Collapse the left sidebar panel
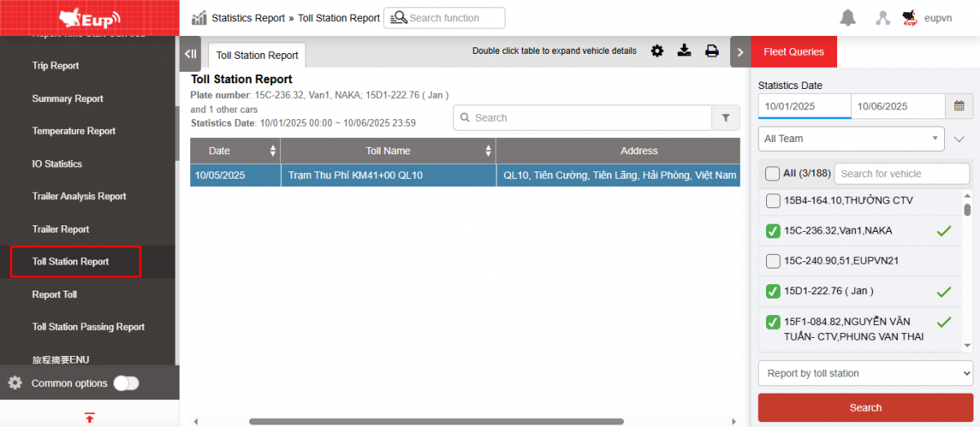 pos(190,54)
